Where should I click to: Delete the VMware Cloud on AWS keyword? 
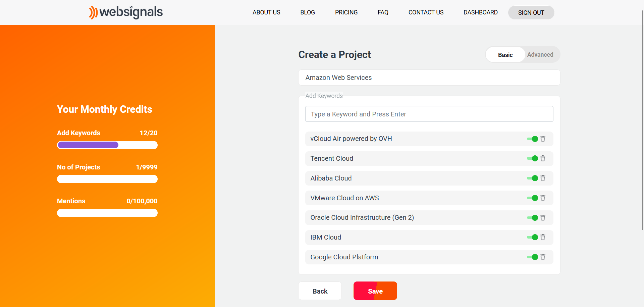coord(543,198)
